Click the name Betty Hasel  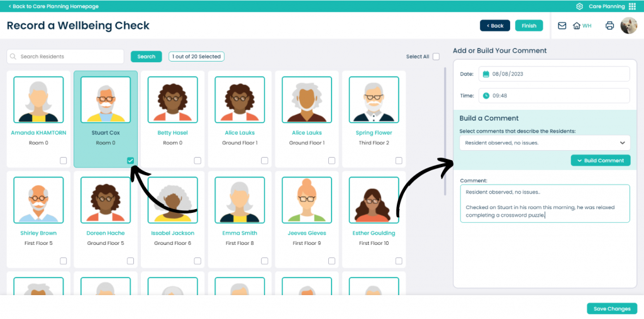pos(172,133)
